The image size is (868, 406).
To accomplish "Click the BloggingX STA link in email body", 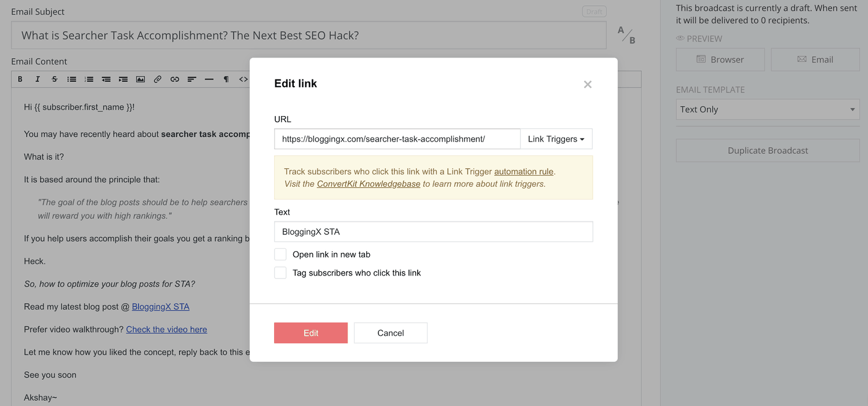I will pyautogui.click(x=161, y=306).
